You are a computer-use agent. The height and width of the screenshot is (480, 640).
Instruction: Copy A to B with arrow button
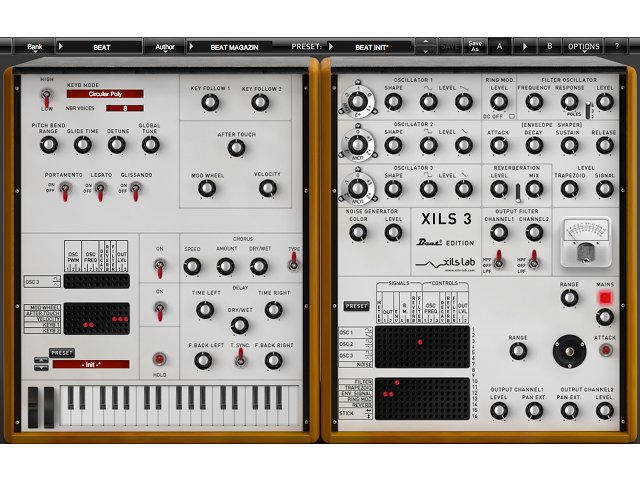click(x=524, y=46)
